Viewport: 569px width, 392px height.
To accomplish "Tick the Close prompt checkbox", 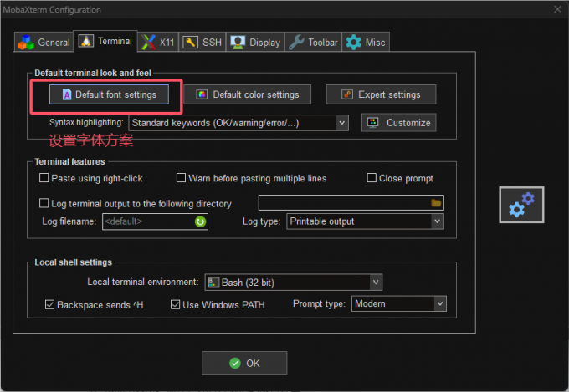I will point(372,178).
